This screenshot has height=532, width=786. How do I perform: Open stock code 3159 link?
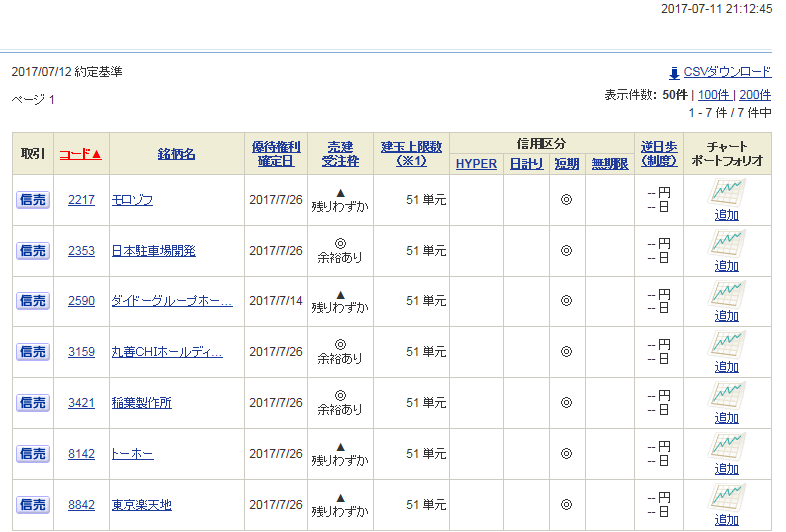[81, 352]
